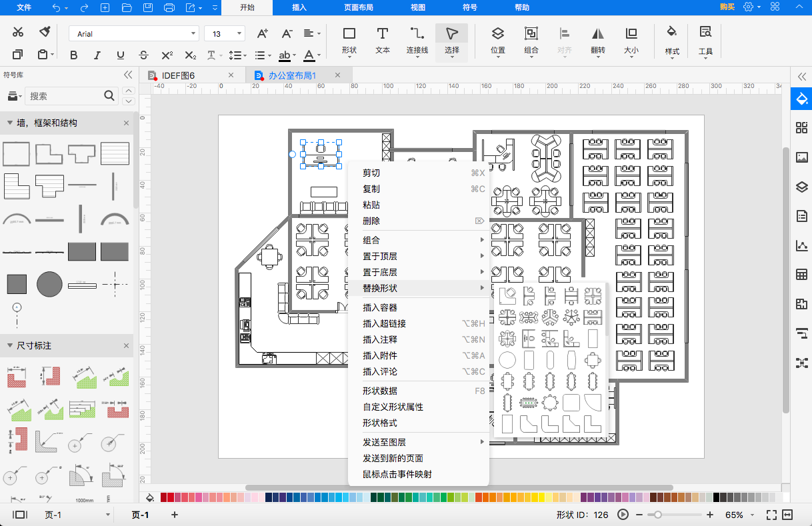812x526 pixels.
Task: Open the line spacing dropdown
Action: 238,55
